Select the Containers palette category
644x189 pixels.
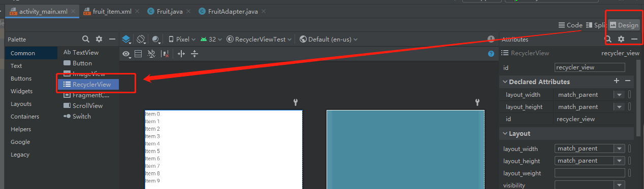pos(31,117)
